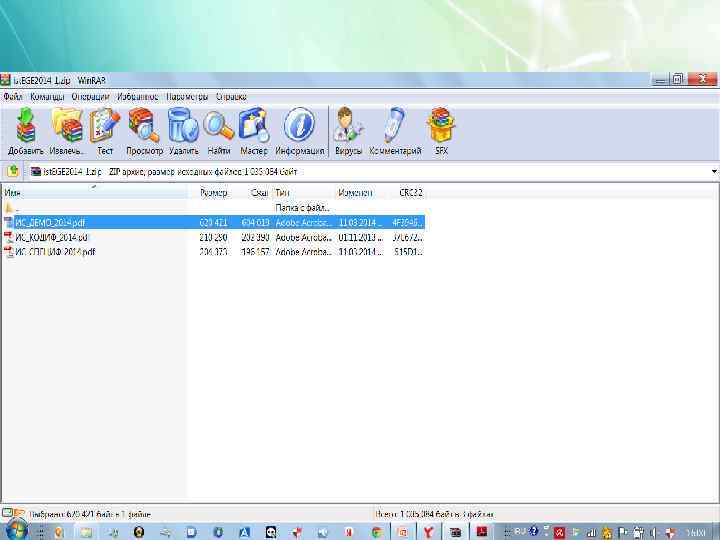The width and height of the screenshot is (720, 540).
Task: Select file ИС_КОДИФ_2014.pdf
Action: (x=214, y=237)
